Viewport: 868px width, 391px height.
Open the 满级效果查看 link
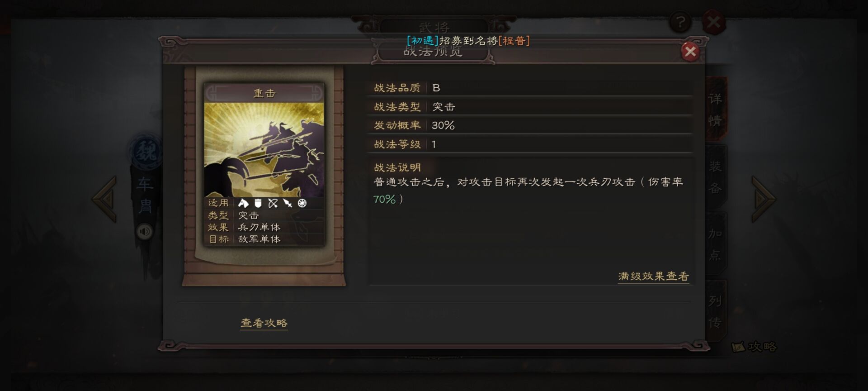point(653,277)
